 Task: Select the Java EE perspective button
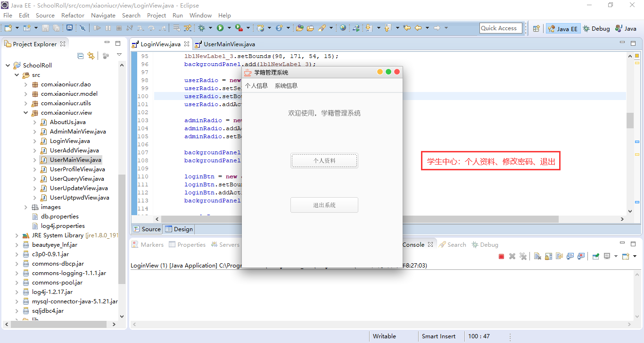click(x=563, y=28)
